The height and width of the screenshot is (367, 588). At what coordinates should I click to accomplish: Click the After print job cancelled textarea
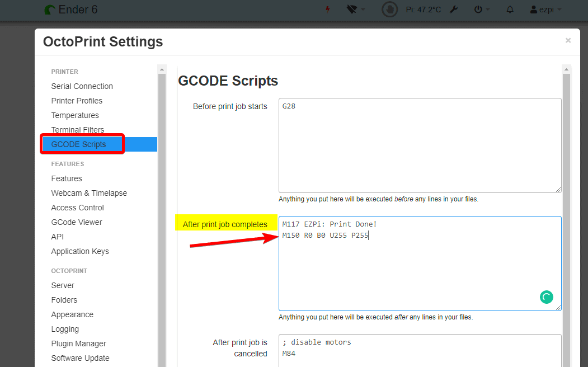(420, 351)
